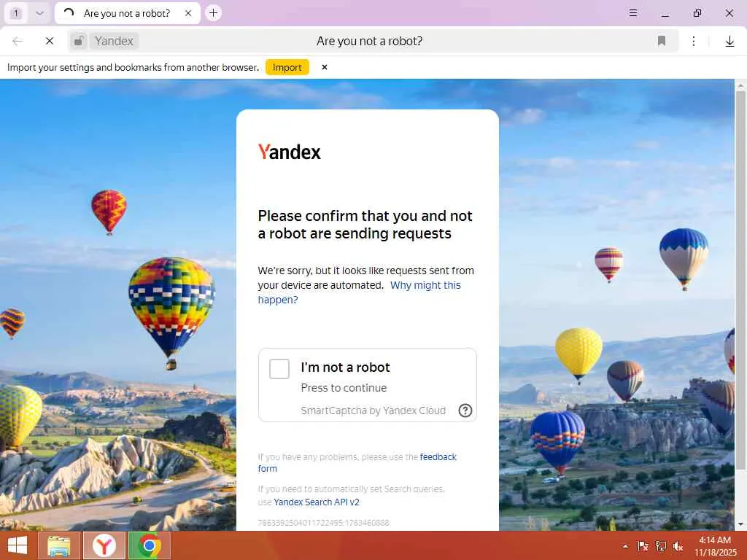Screen dimensions: 747x560
Task: Select the Are you not a robot tab
Action: click(x=127, y=13)
